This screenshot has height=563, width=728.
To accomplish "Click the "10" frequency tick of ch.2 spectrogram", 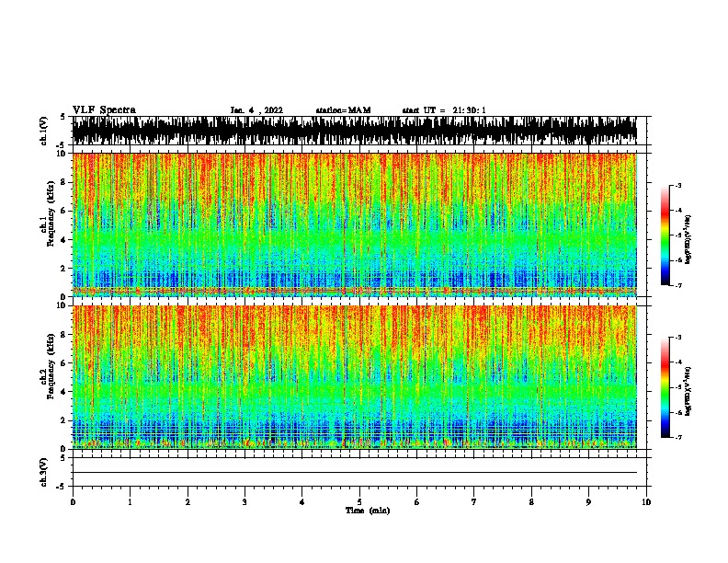I will pos(63,305).
